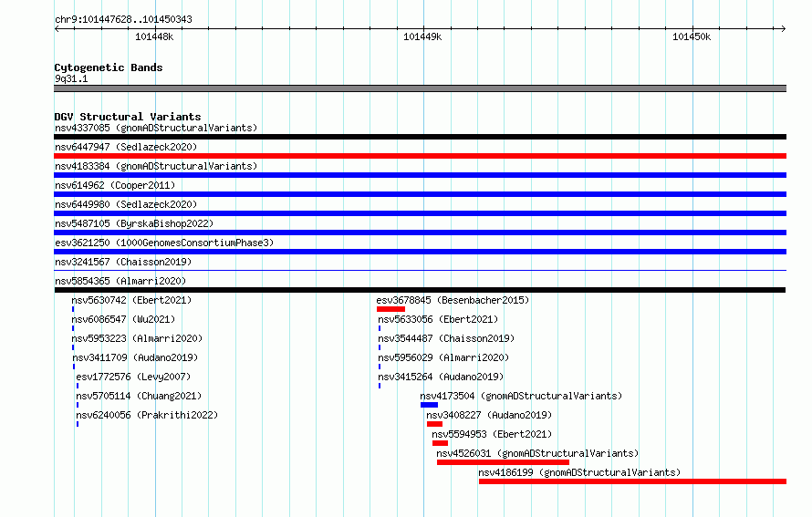Click the red bar under nsv4186199
The image size is (812, 517).
click(633, 481)
